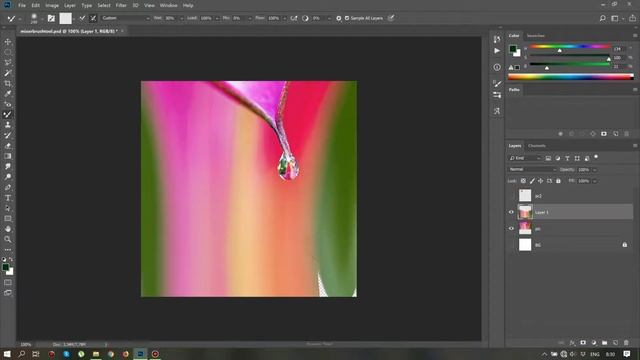
Task: Select the Mixer Brush tool
Action: pos(8,115)
